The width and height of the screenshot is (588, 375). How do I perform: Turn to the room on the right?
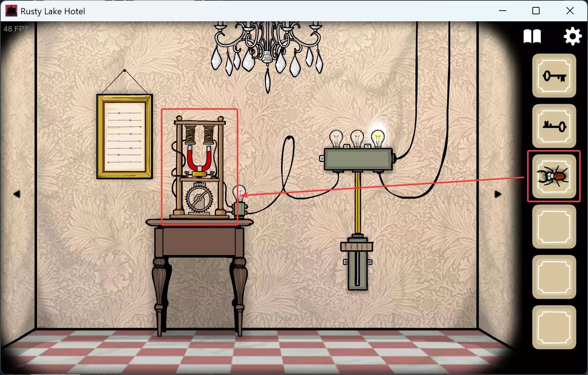click(498, 194)
